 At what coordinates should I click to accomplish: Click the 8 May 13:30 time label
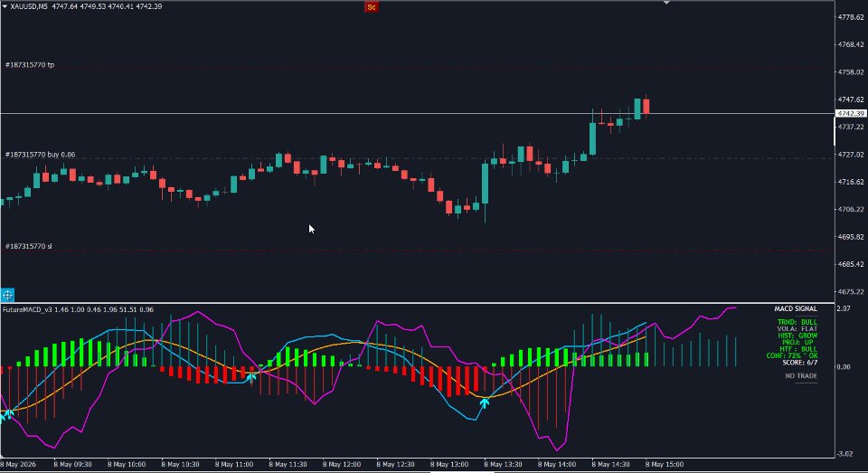(x=503, y=464)
